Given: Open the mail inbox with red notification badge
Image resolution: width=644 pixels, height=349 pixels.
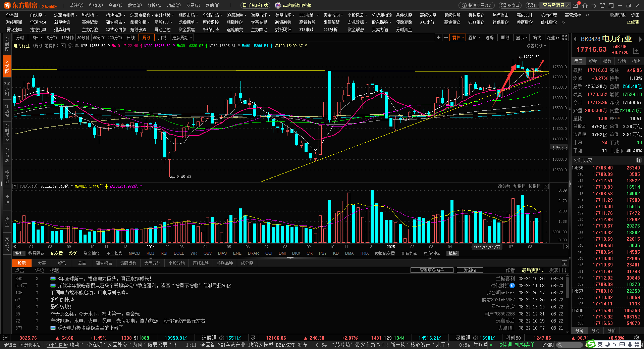Looking at the screenshot, I should (x=576, y=5).
